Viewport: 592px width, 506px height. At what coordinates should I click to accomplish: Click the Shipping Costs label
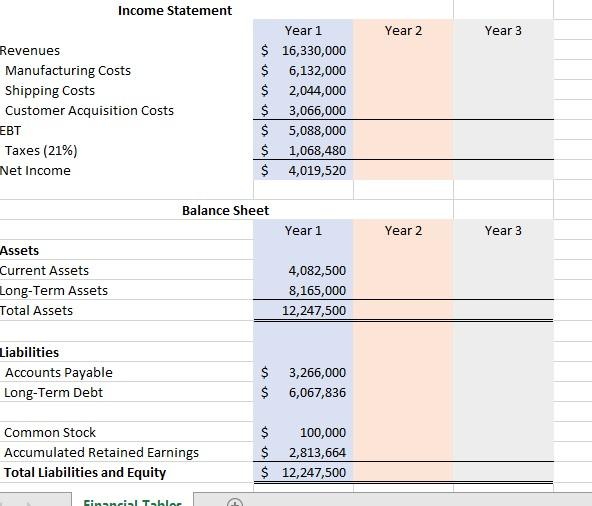pos(50,91)
